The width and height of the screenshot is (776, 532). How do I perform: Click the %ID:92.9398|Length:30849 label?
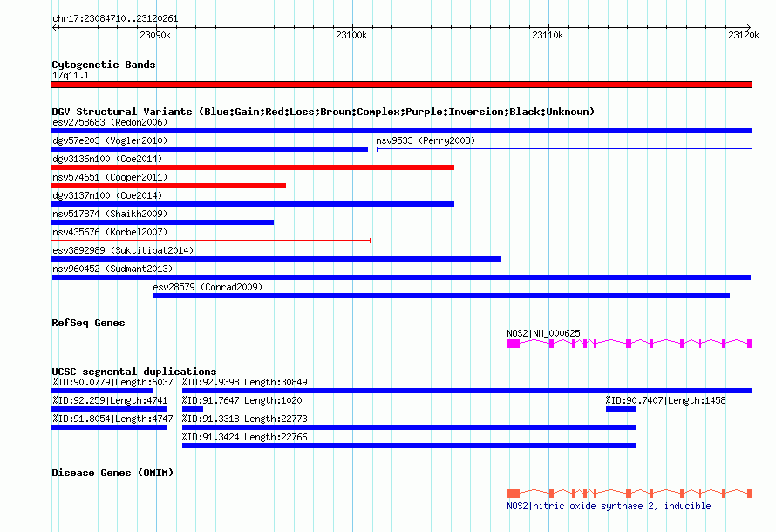coord(244,383)
